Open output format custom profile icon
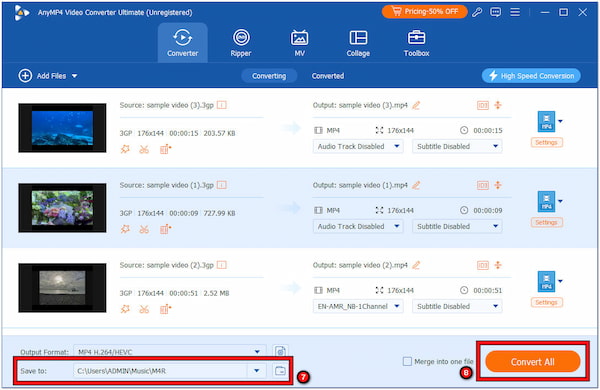Viewport: 600px width, 390px height. (280, 351)
